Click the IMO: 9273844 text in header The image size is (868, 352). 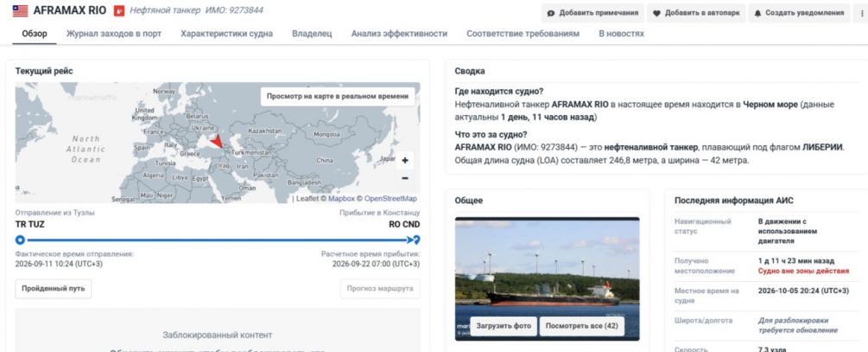(234, 10)
